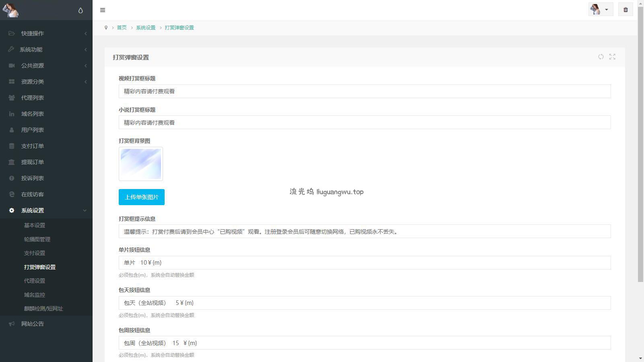Select 支付设置 submenu item
This screenshot has width=644, height=362.
[x=35, y=253]
